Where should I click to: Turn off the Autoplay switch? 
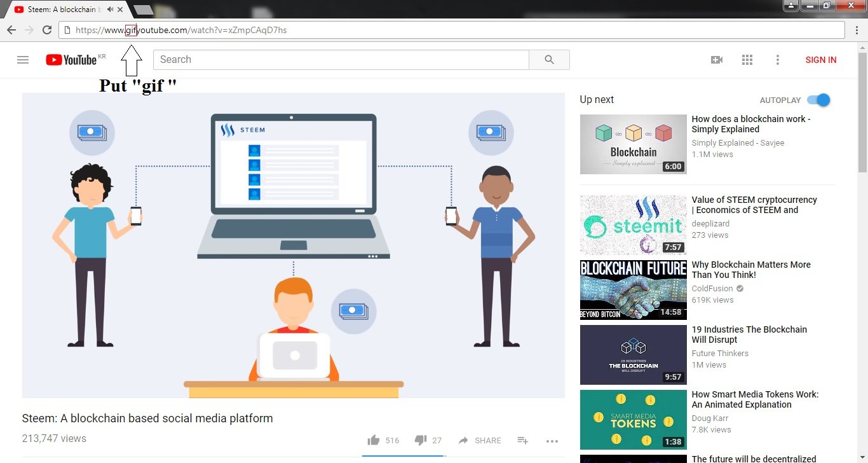click(818, 100)
